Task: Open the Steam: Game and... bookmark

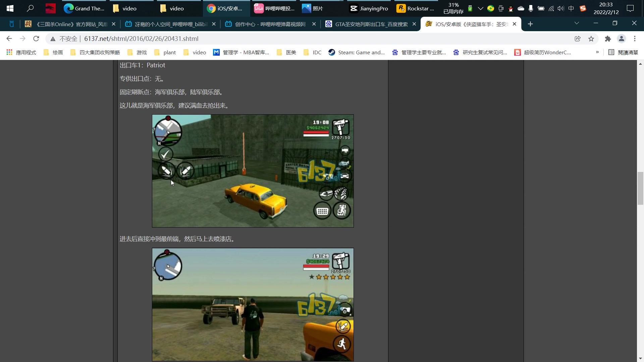Action: [x=357, y=52]
